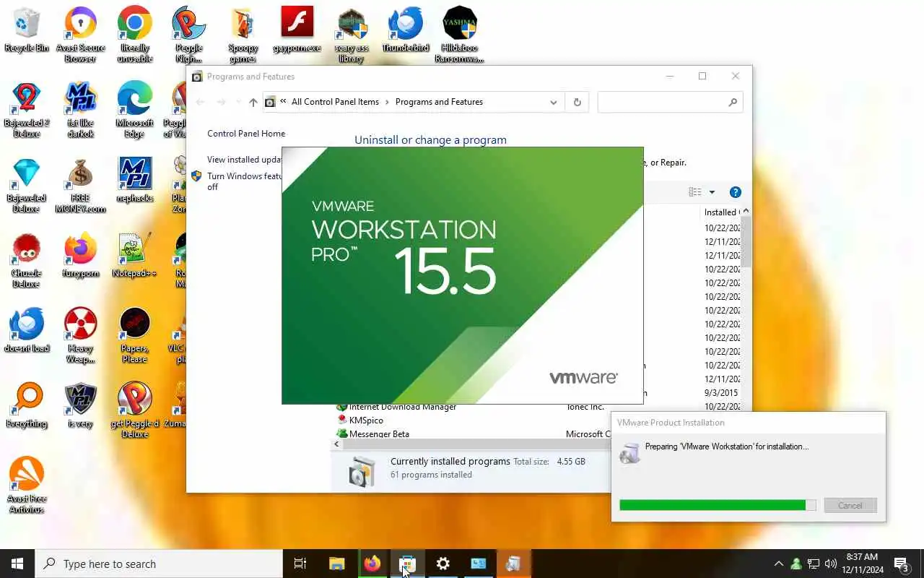The width and height of the screenshot is (924, 578).
Task: Launch Heavy Weapon desktop shortcut
Action: (80, 335)
